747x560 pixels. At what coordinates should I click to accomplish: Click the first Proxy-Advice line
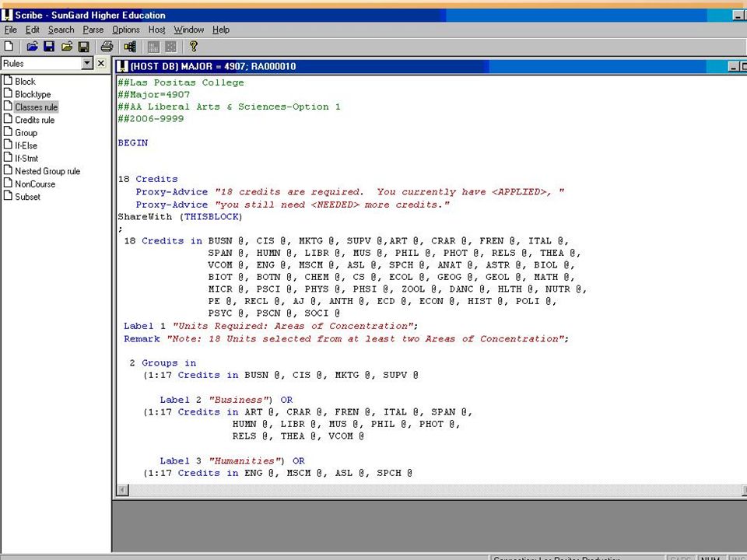coord(349,192)
